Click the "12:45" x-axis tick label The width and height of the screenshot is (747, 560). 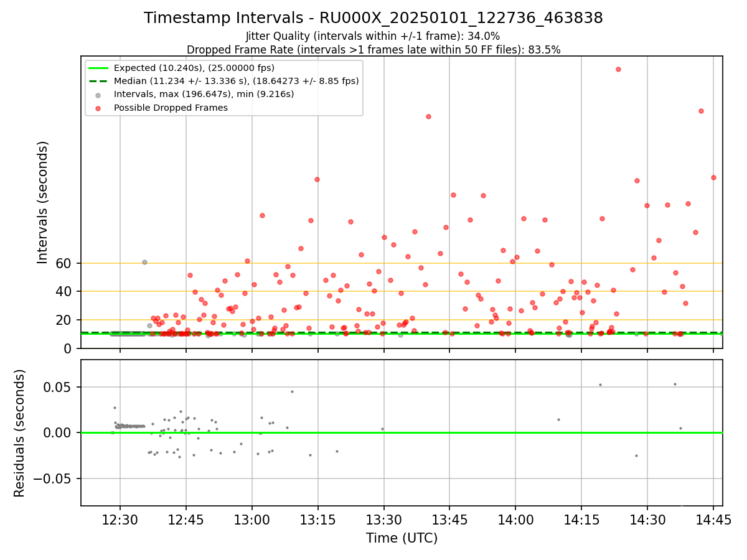click(x=186, y=519)
